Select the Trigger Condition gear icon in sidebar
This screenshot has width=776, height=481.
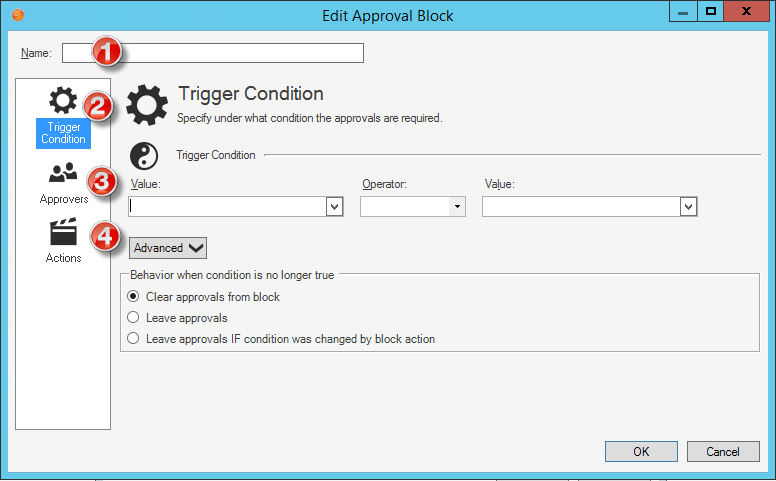(63, 101)
